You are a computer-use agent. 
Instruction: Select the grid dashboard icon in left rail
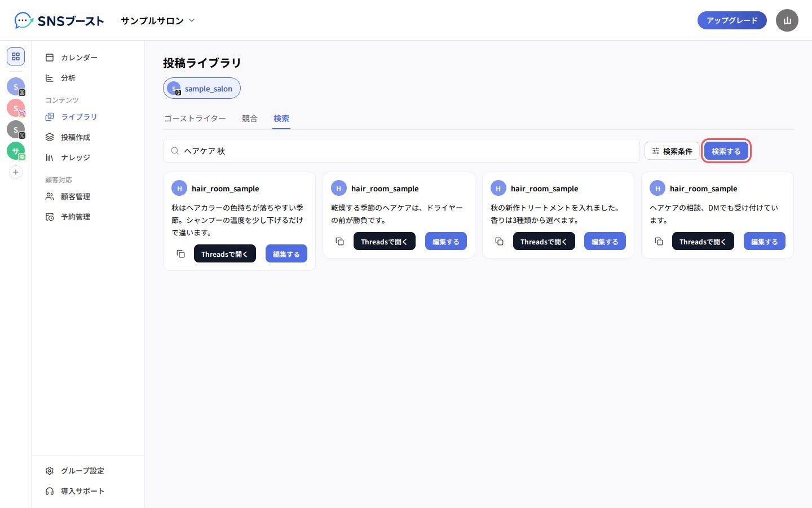pyautogui.click(x=16, y=56)
